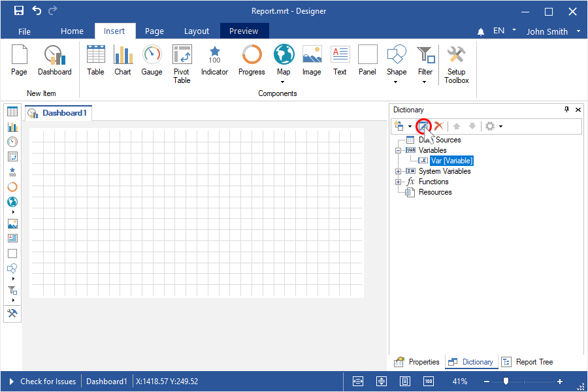The image size is (588, 392).
Task: Select the panel tool in the left toolbox
Action: click(x=12, y=253)
